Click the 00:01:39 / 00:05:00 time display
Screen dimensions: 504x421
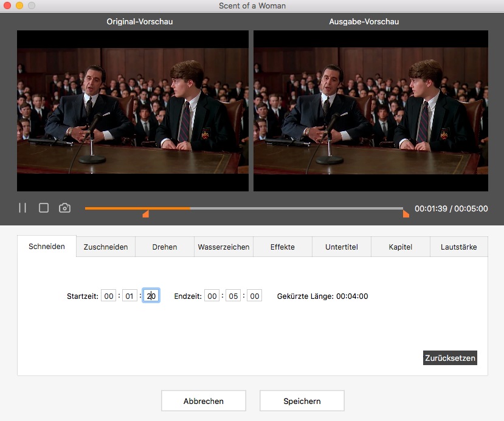tap(451, 208)
